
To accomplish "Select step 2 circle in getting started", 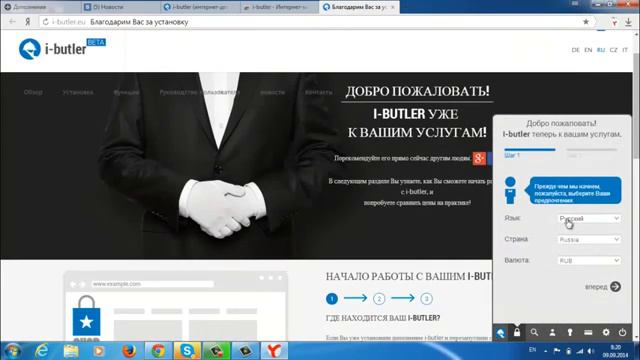I will tap(379, 299).
